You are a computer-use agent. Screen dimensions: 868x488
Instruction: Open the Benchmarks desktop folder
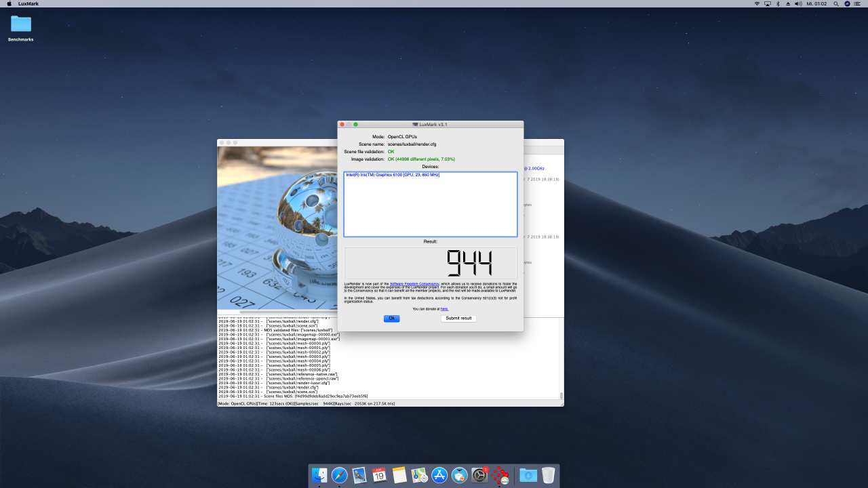(x=21, y=28)
